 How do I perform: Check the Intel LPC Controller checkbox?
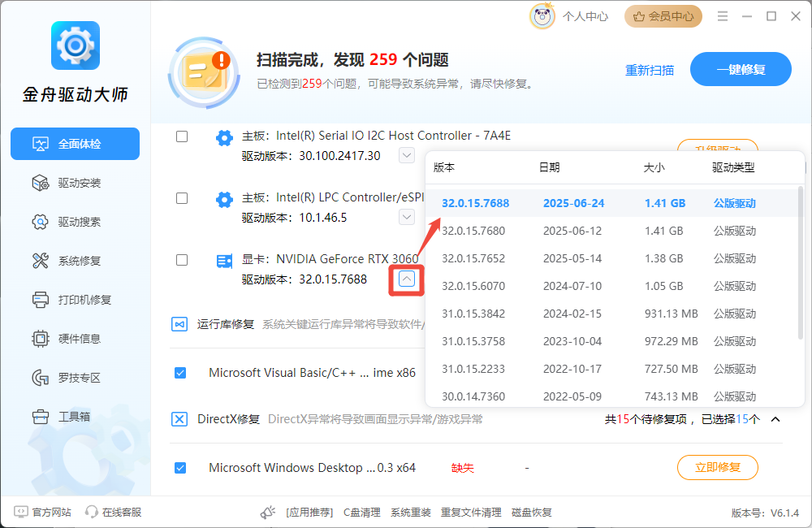click(182, 198)
